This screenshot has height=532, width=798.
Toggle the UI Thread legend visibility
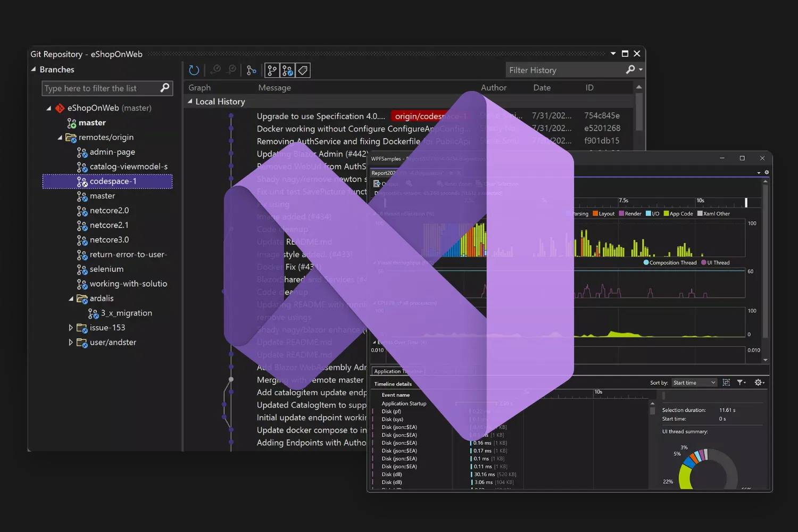pyautogui.click(x=716, y=262)
